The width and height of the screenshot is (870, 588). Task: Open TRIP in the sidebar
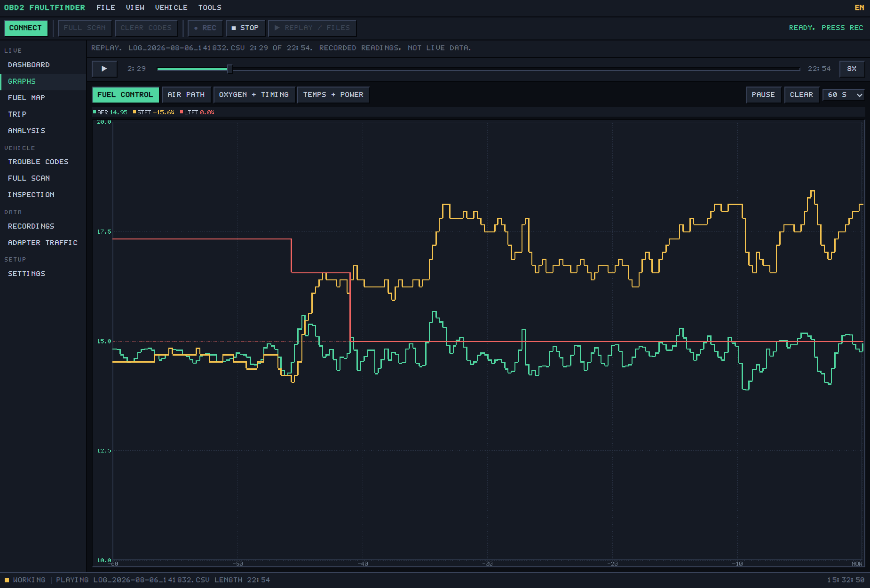(43, 114)
